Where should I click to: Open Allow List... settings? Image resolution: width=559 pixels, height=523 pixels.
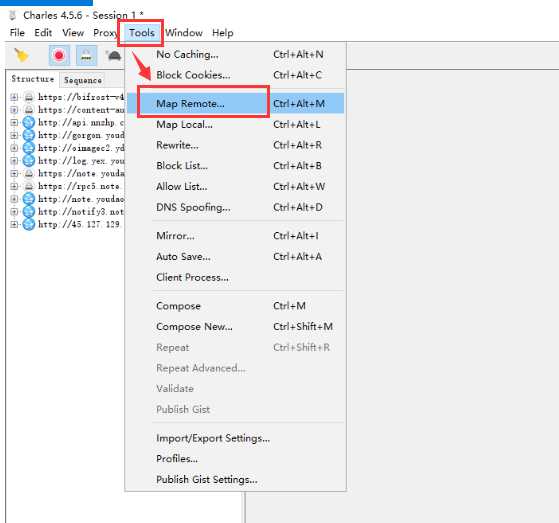click(x=235, y=186)
